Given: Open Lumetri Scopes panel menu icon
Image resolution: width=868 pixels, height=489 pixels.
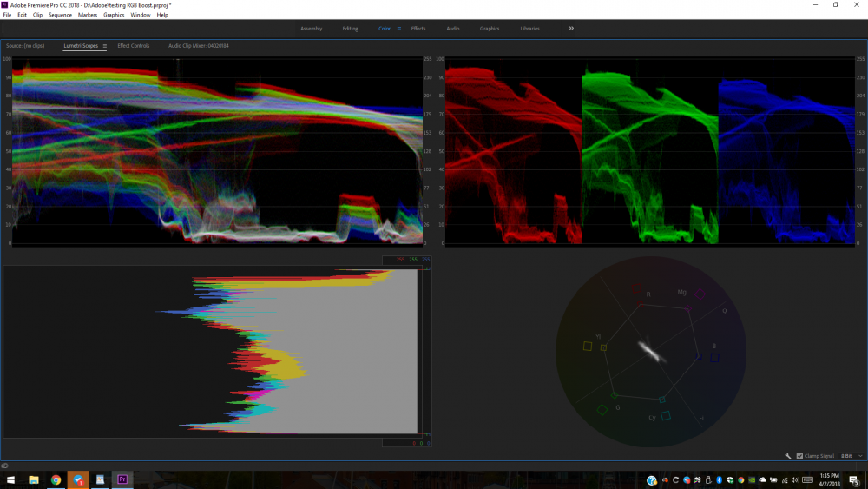Looking at the screenshot, I should click(x=105, y=46).
